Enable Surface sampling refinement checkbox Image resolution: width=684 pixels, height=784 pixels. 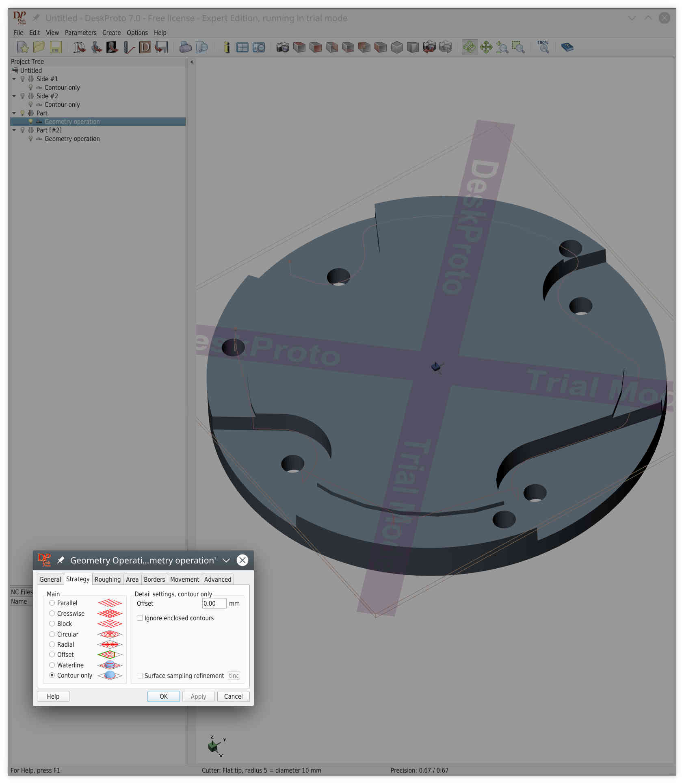[140, 676]
